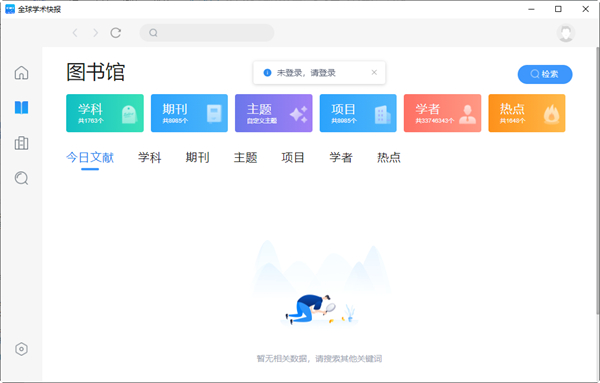This screenshot has width=600, height=383.
Task: Click the blue 检索 search button
Action: pyautogui.click(x=545, y=74)
